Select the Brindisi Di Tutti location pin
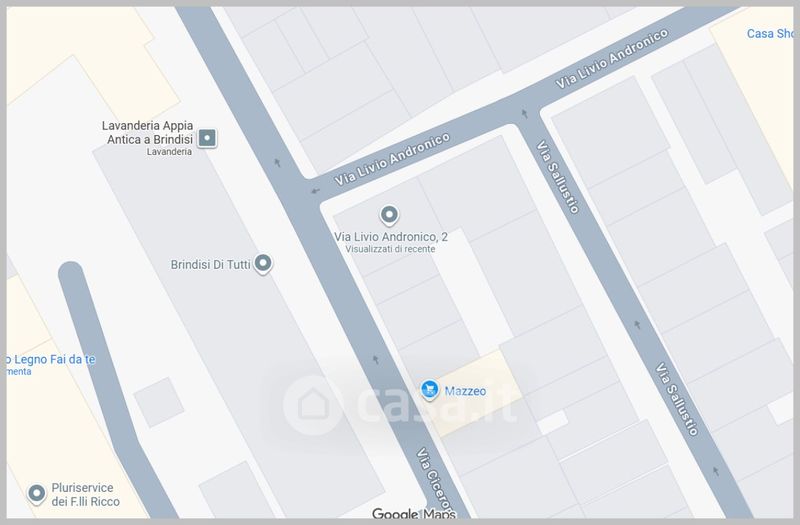 (x=263, y=264)
